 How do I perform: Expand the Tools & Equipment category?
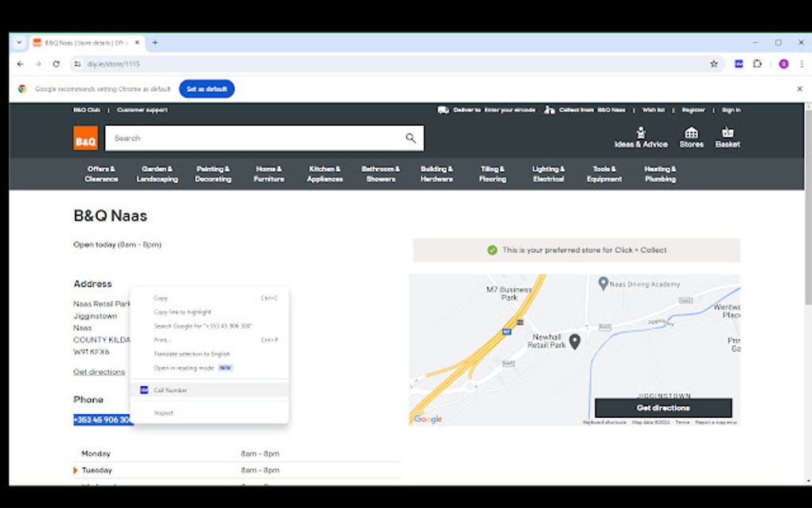(x=604, y=174)
